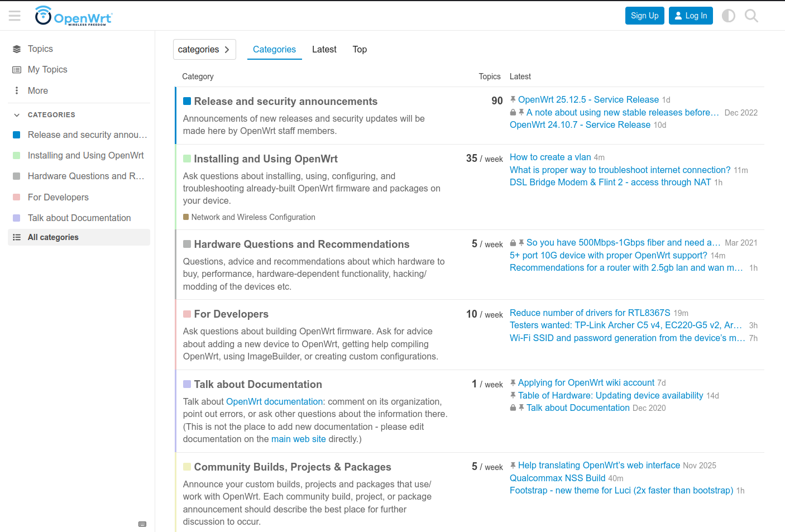The height and width of the screenshot is (532, 785).
Task: Select All categories in the sidebar
Action: coord(53,237)
